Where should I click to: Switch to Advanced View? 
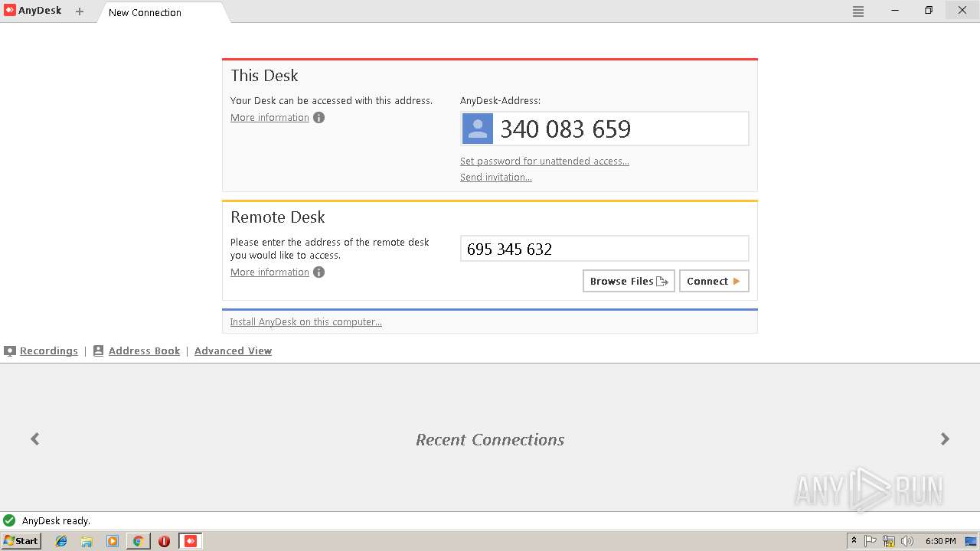coord(233,351)
